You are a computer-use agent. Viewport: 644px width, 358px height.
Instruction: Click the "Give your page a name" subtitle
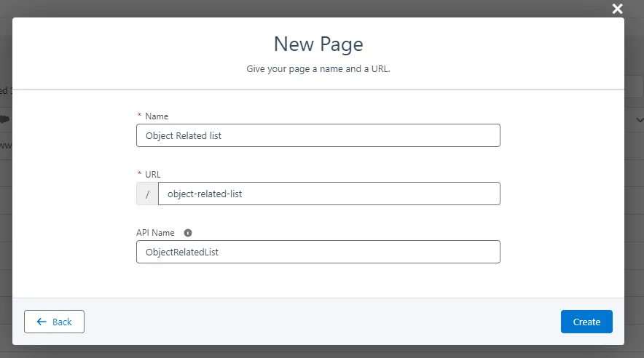pos(318,70)
